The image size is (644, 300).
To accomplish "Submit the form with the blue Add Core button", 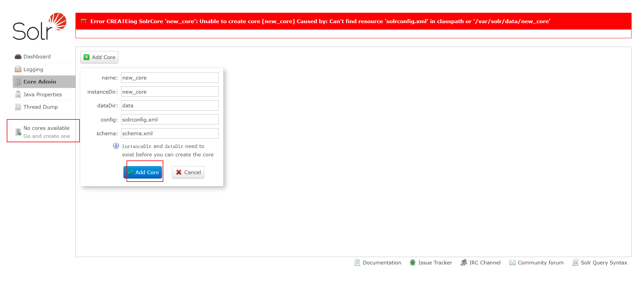I will pyautogui.click(x=143, y=172).
